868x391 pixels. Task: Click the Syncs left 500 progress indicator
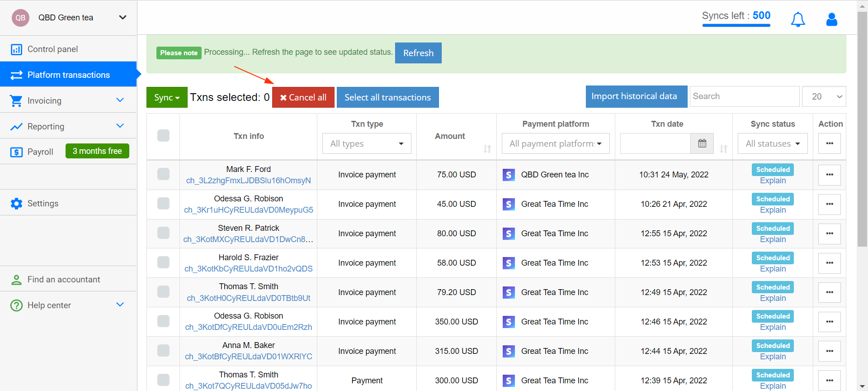pos(736,18)
